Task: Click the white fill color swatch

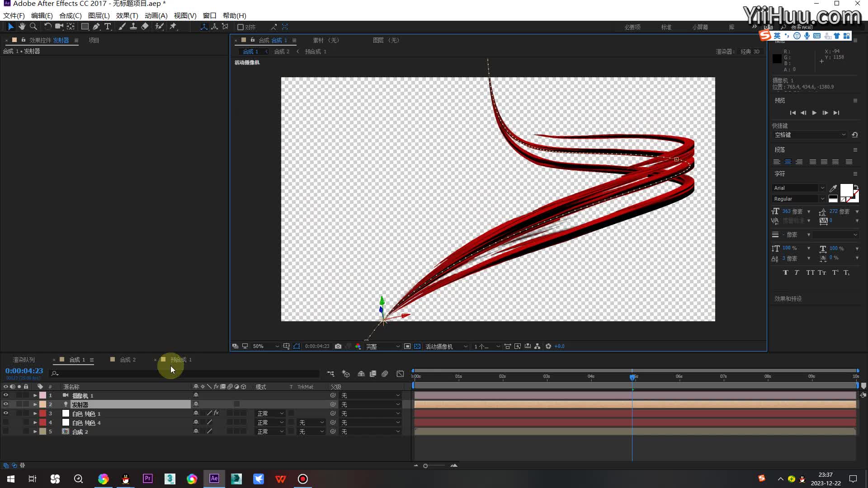Action: pos(846,190)
